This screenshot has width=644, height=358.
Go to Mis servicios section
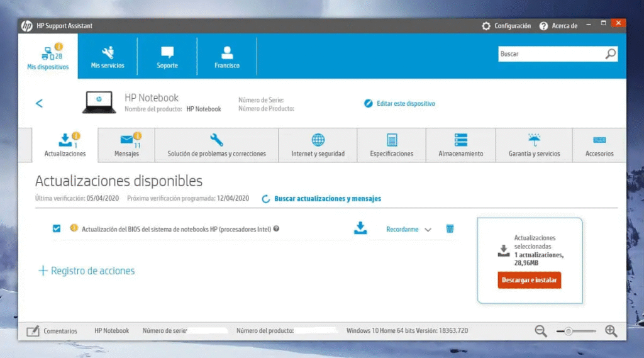(108, 56)
